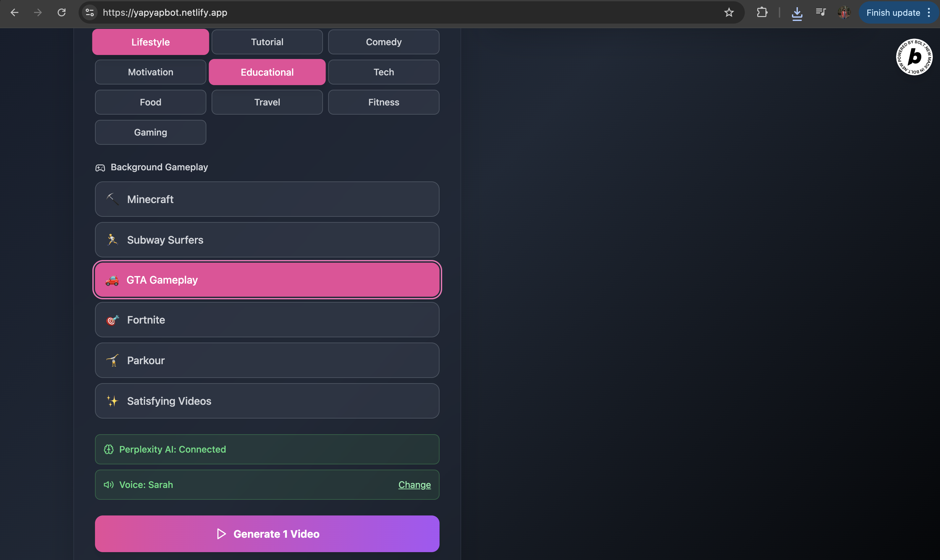Go back to previous page
This screenshot has width=940, height=560.
(x=14, y=12)
